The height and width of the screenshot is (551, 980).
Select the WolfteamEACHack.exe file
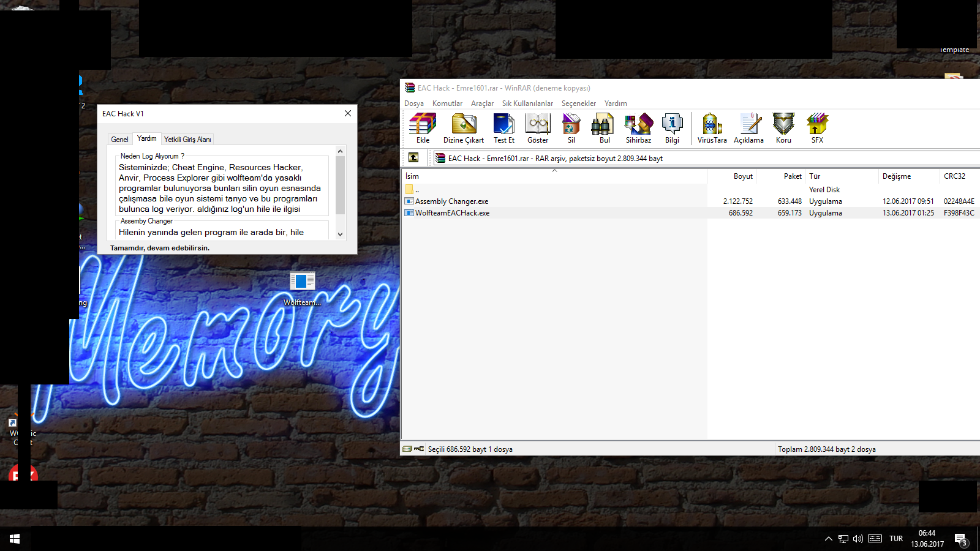pos(452,213)
